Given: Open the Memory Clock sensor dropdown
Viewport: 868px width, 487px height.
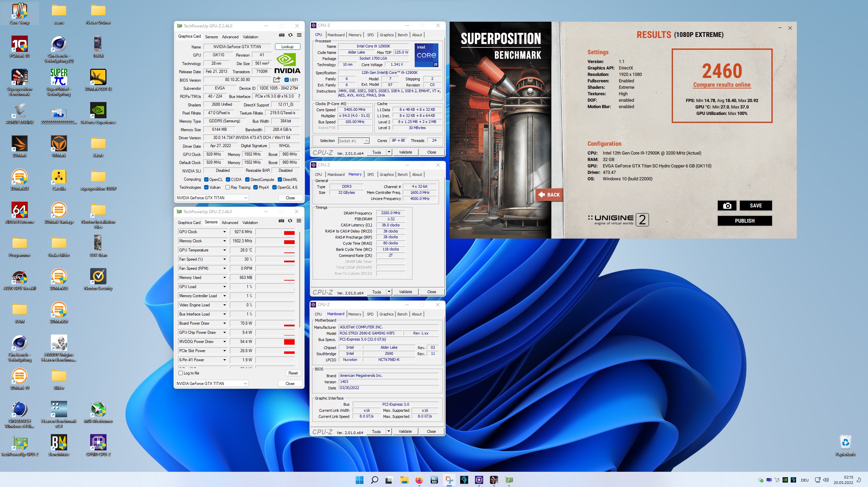Looking at the screenshot, I should (x=224, y=241).
